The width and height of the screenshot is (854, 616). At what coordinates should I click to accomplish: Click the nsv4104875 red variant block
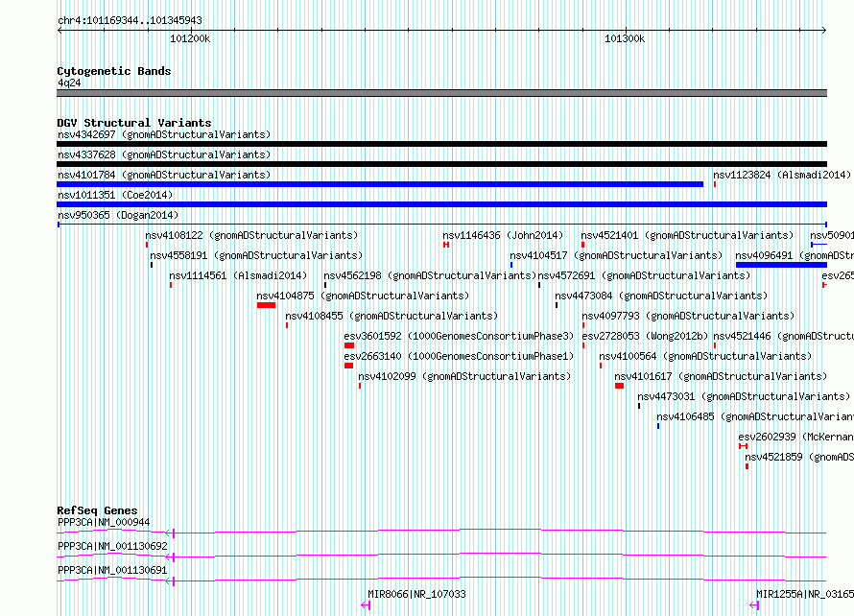pyautogui.click(x=267, y=305)
